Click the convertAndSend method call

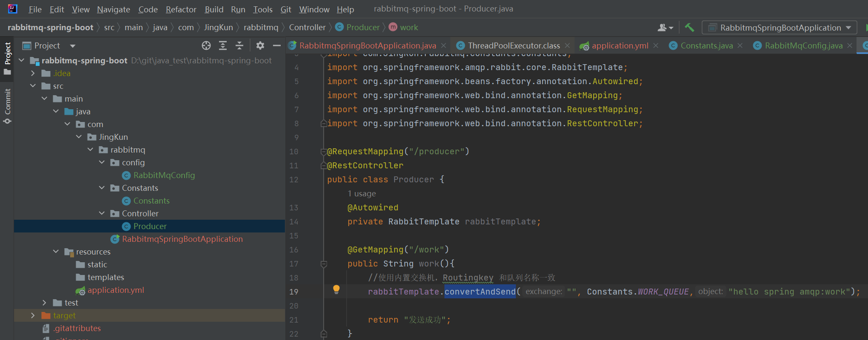click(480, 292)
